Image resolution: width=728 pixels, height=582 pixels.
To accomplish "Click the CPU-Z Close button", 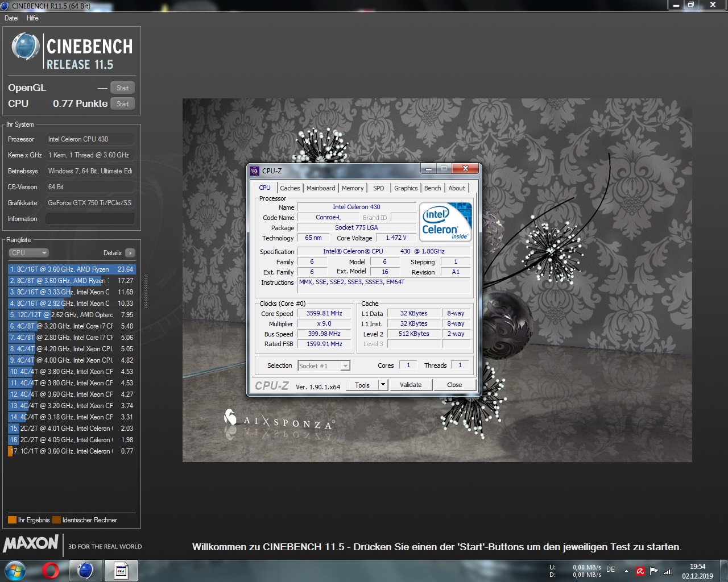I will pyautogui.click(x=454, y=385).
